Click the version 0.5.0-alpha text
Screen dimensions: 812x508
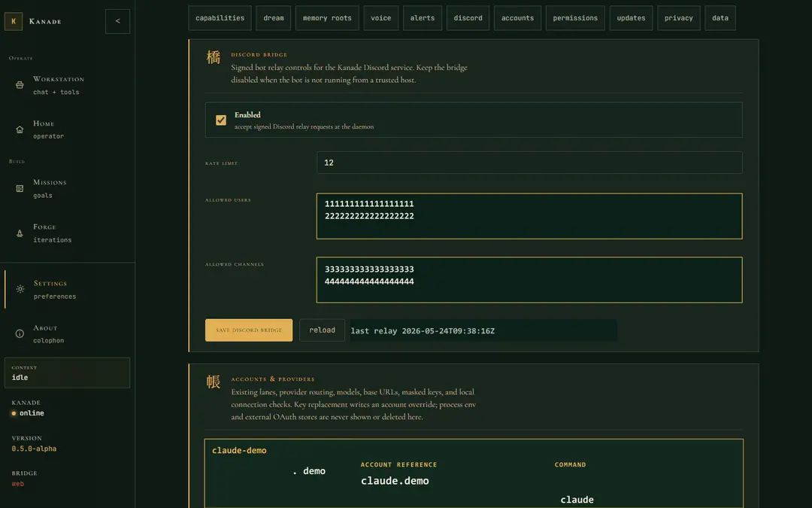pos(34,449)
